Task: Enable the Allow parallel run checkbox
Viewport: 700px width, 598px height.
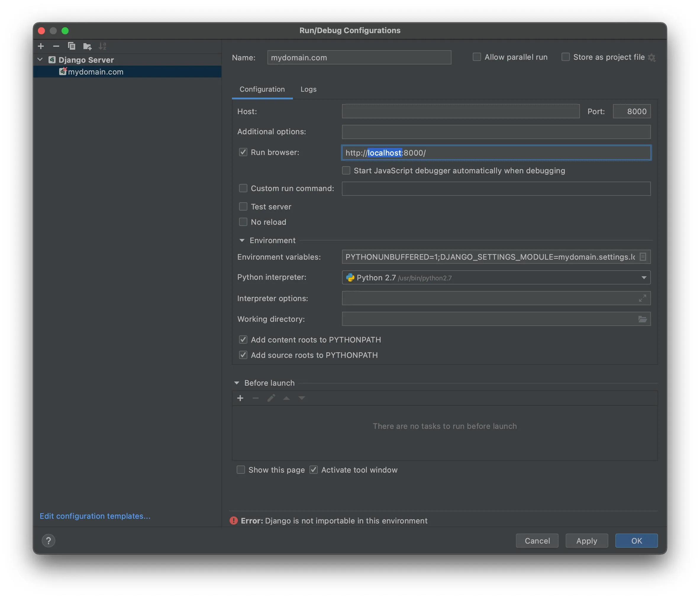Action: point(477,57)
